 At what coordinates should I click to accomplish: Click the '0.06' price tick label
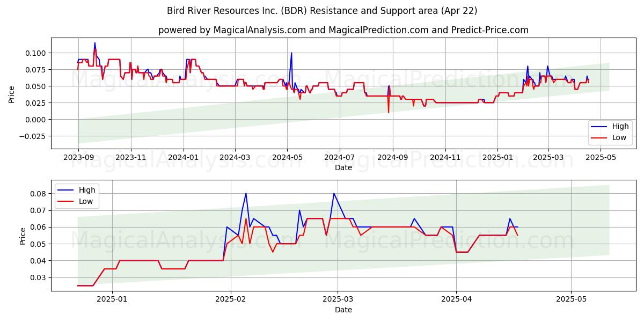38,227
